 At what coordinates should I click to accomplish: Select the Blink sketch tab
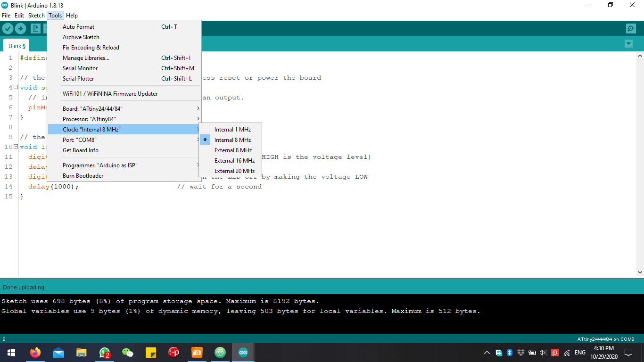click(17, 46)
